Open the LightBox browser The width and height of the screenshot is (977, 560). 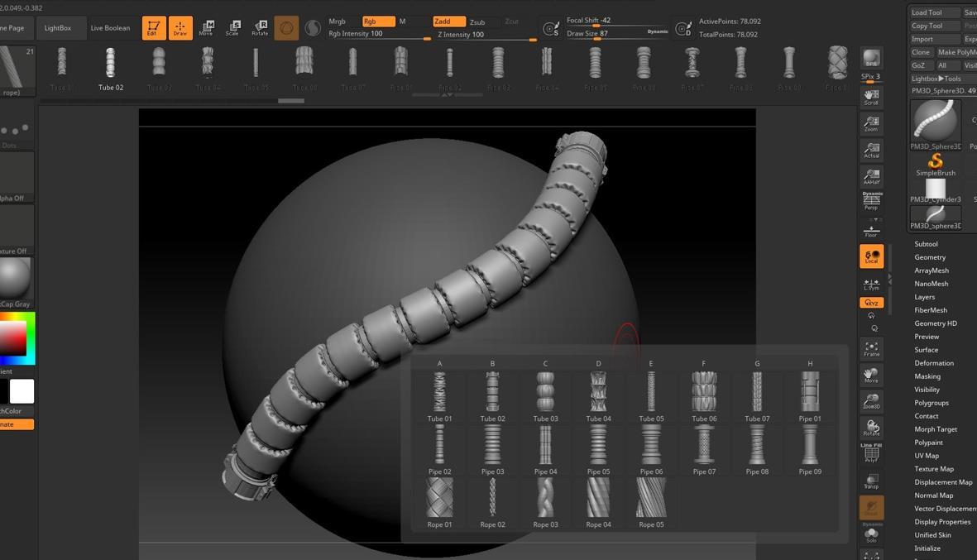coord(58,28)
